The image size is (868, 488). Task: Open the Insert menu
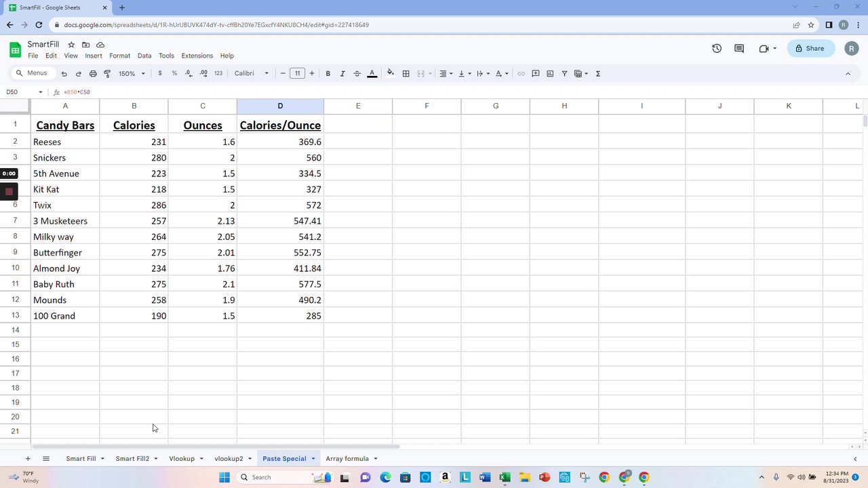[94, 56]
